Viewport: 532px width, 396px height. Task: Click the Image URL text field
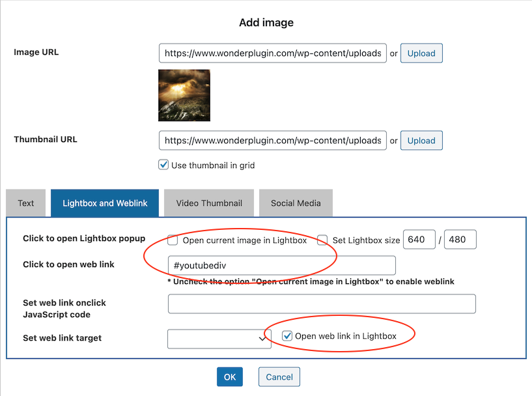(x=272, y=53)
